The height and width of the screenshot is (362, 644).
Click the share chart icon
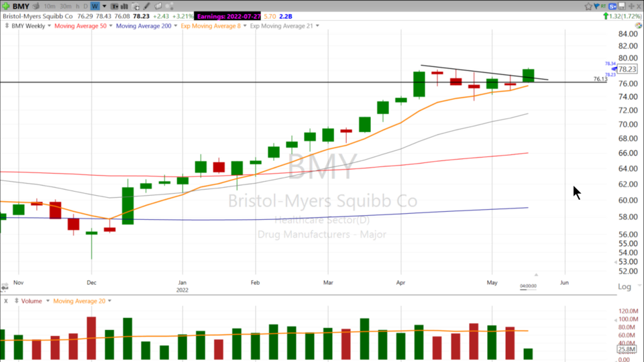tap(169, 6)
